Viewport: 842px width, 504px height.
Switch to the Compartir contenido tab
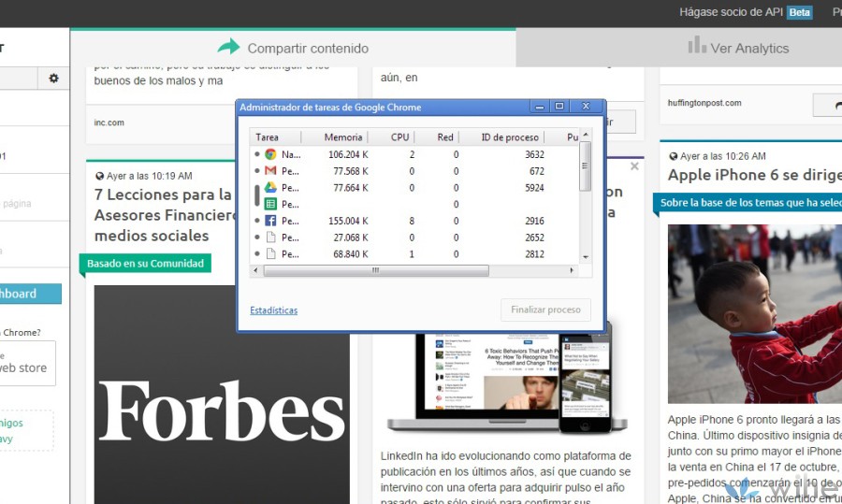[x=293, y=48]
